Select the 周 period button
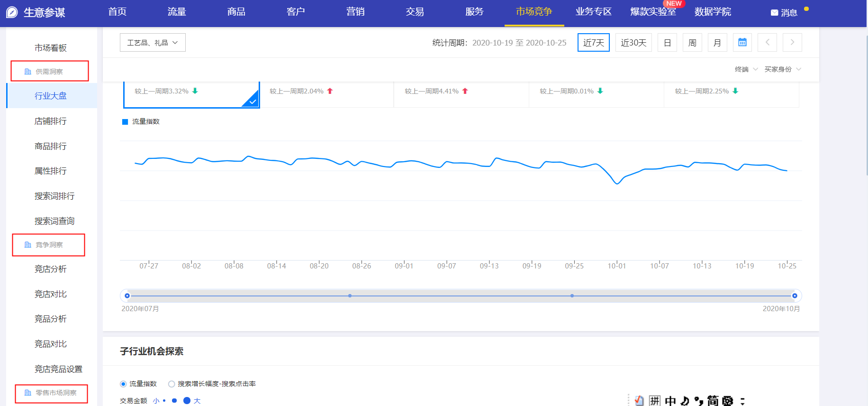This screenshot has width=868, height=406. [692, 42]
